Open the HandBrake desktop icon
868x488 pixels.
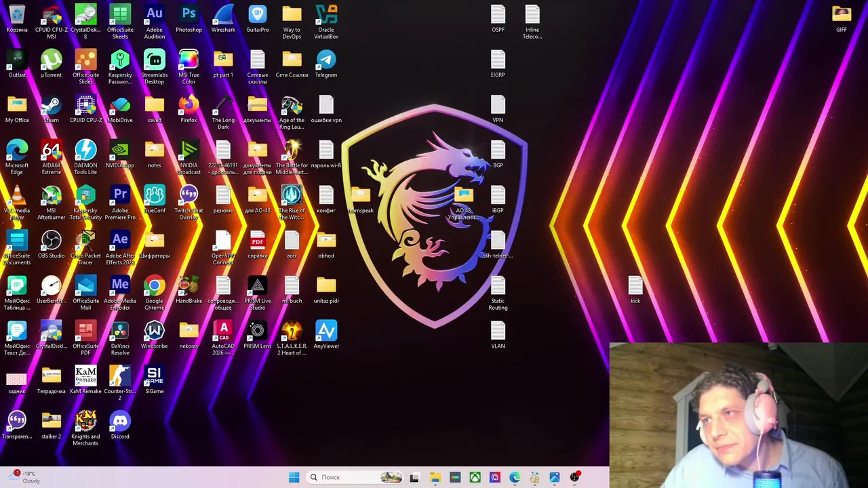click(189, 291)
